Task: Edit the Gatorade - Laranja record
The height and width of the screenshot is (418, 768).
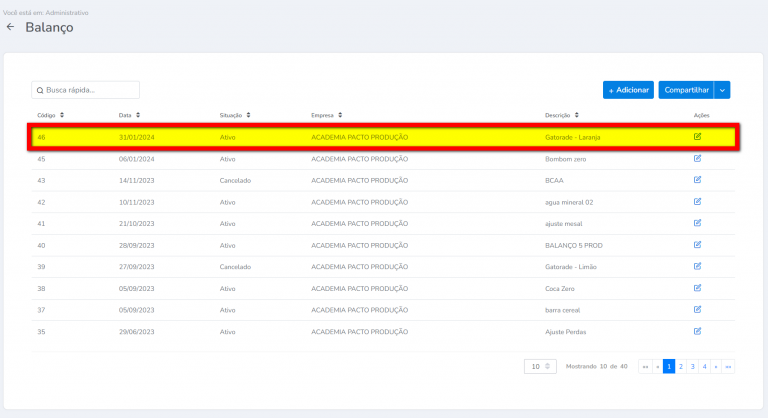Action: (x=697, y=137)
